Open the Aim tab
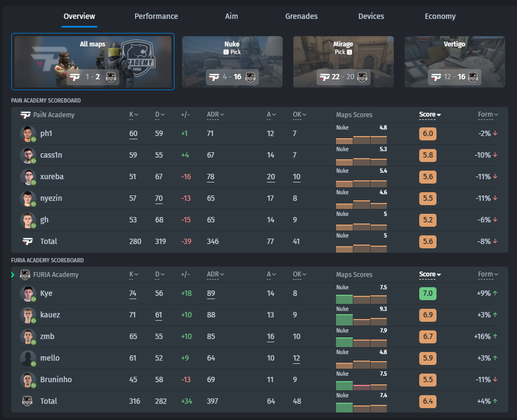517x420 pixels. (231, 17)
